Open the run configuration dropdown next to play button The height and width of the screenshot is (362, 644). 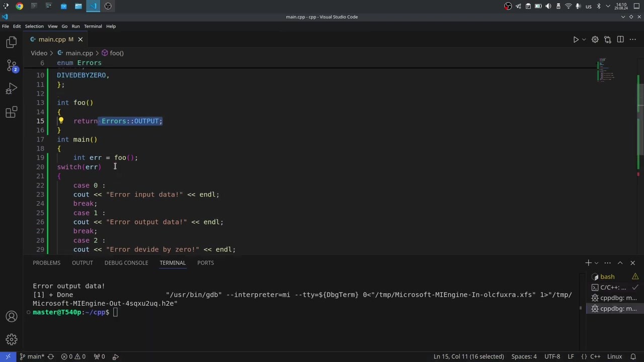[x=584, y=39]
